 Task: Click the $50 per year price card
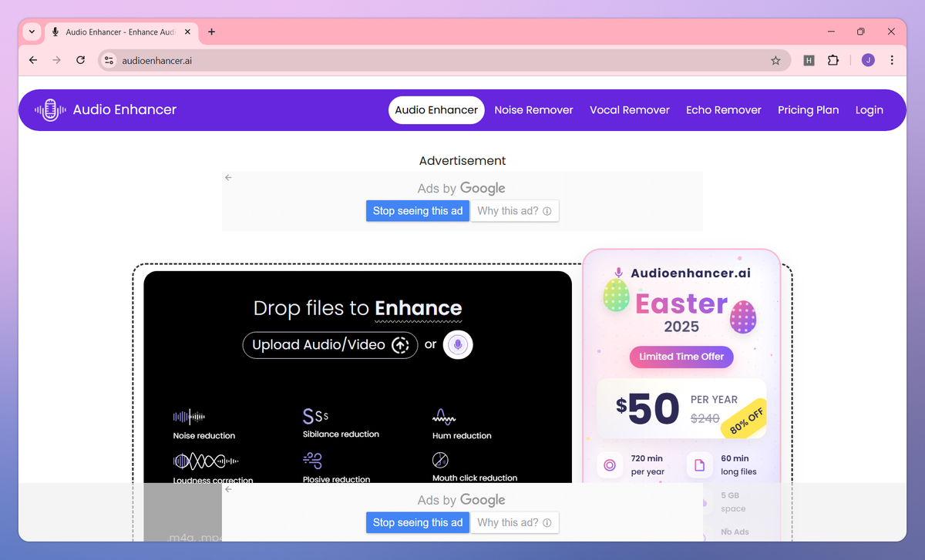[x=681, y=408]
